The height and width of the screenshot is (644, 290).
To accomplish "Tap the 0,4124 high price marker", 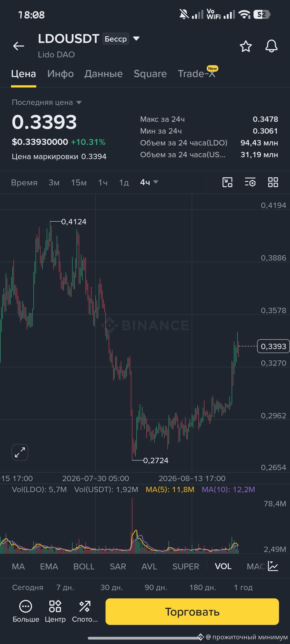I will point(74,222).
